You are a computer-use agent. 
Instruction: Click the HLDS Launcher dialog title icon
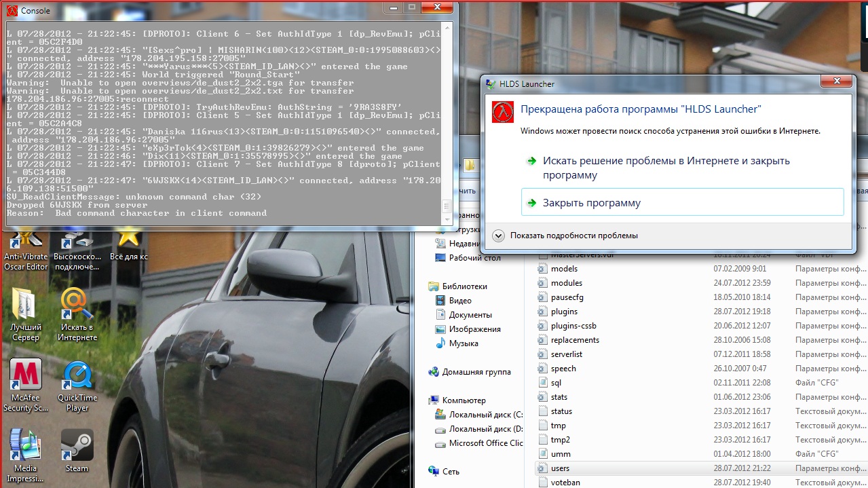pyautogui.click(x=491, y=83)
